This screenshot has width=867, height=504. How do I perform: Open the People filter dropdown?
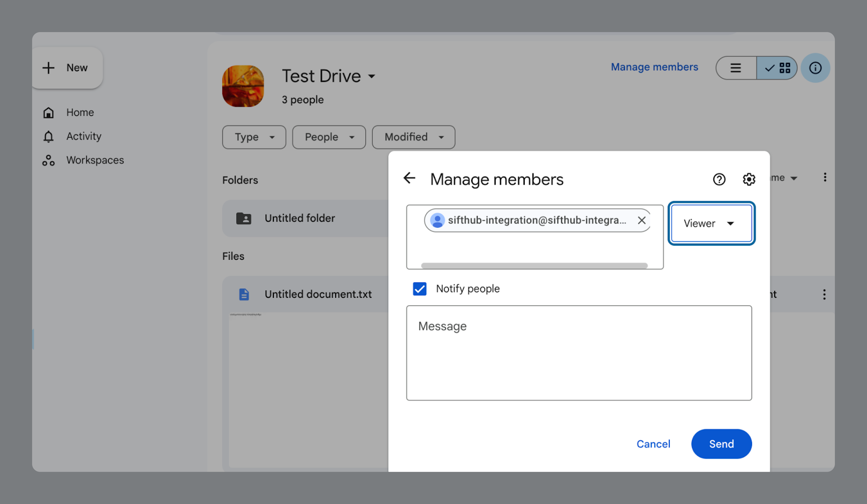point(329,137)
